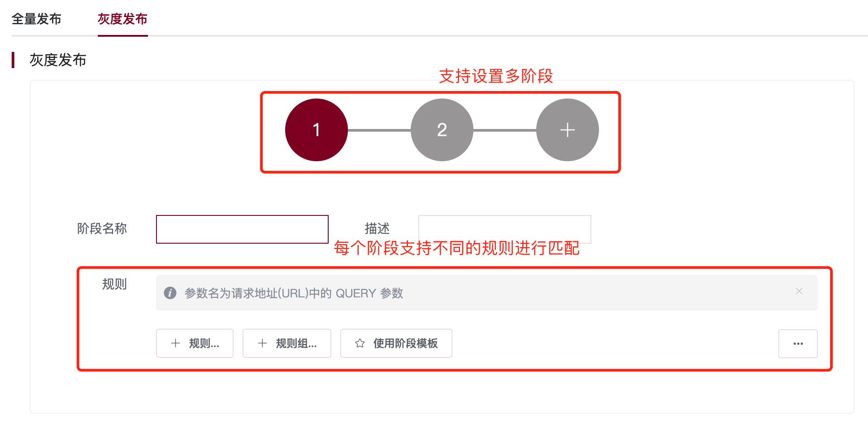Dismiss the QUERY parameter notice banner
Image resolution: width=868 pixels, height=421 pixels.
799,291
